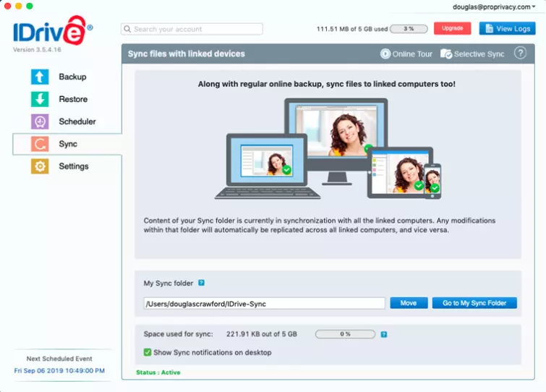Click the document icon on View Logs

(490, 28)
